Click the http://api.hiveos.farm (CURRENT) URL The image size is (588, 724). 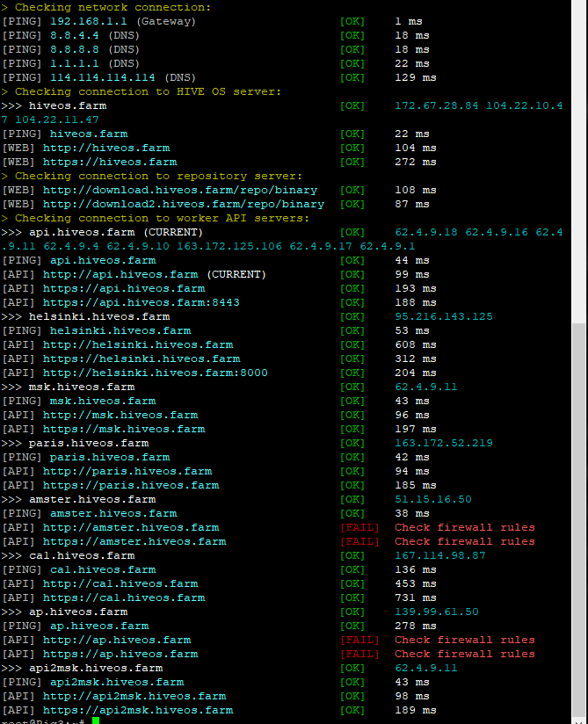click(x=155, y=275)
